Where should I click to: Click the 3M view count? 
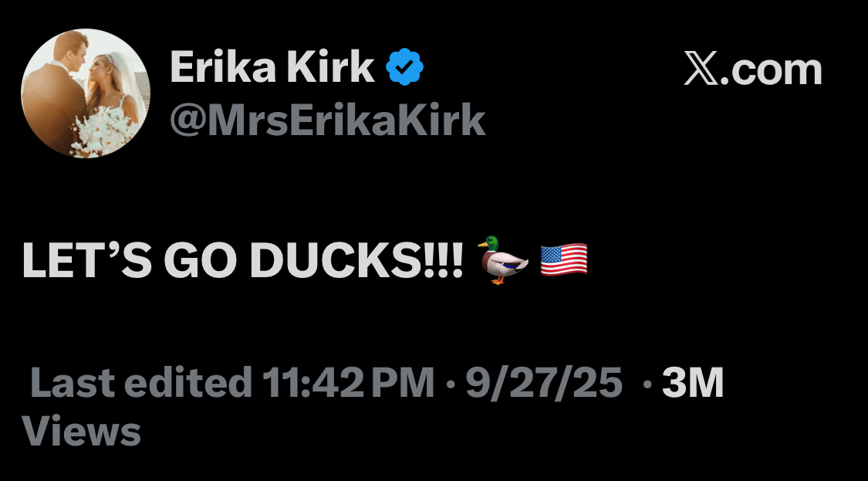[693, 383]
